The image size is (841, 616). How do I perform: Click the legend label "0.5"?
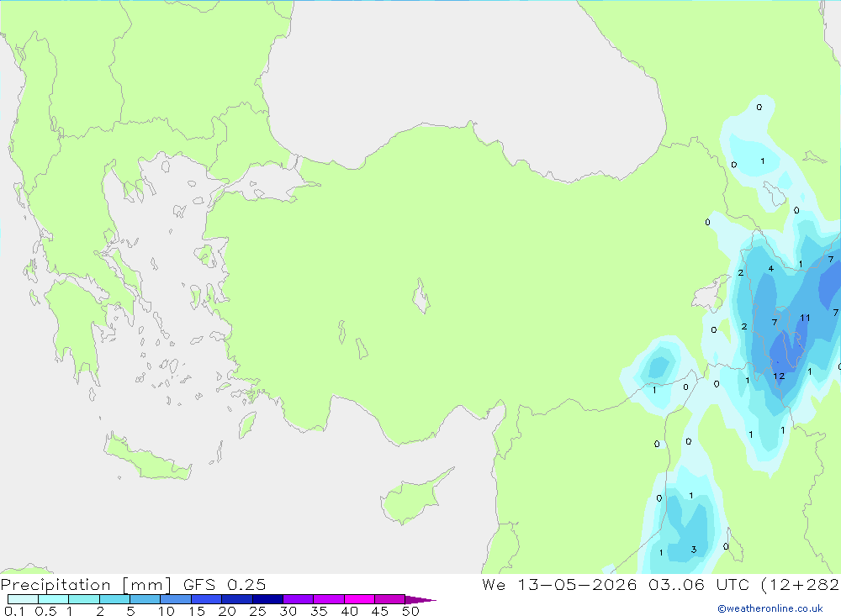(x=45, y=611)
